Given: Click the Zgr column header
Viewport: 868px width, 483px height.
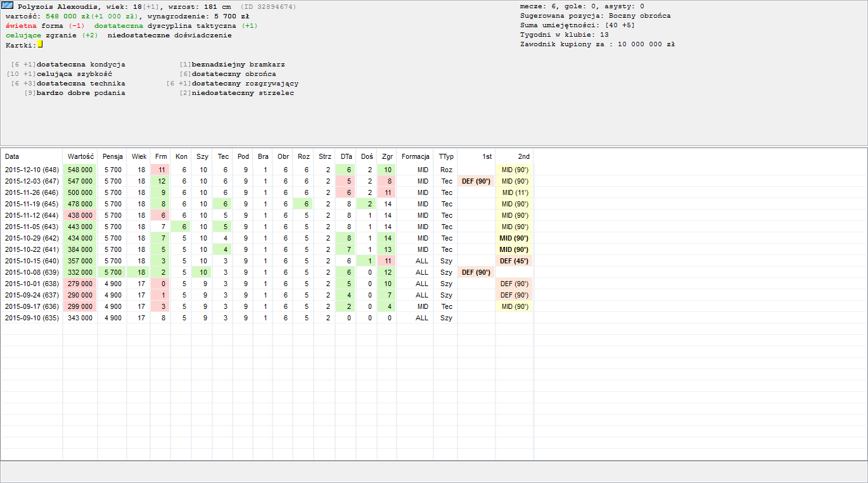Looking at the screenshot, I should point(387,156).
